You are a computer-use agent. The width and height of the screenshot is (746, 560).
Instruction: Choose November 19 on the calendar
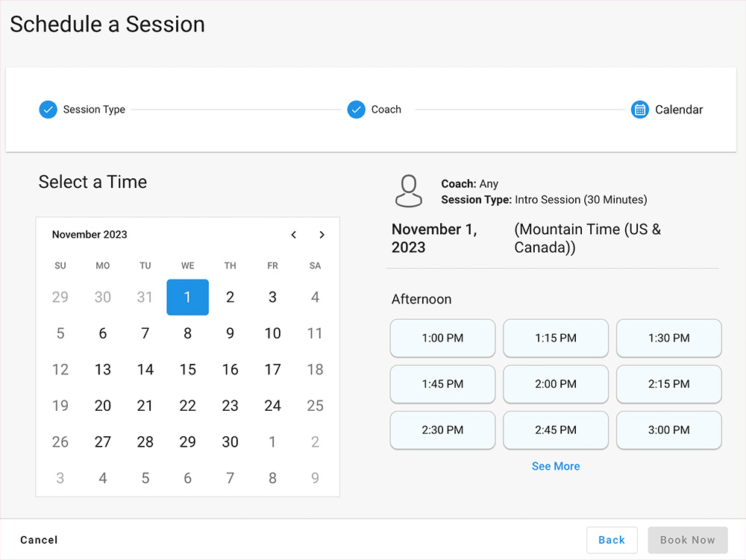tap(60, 406)
